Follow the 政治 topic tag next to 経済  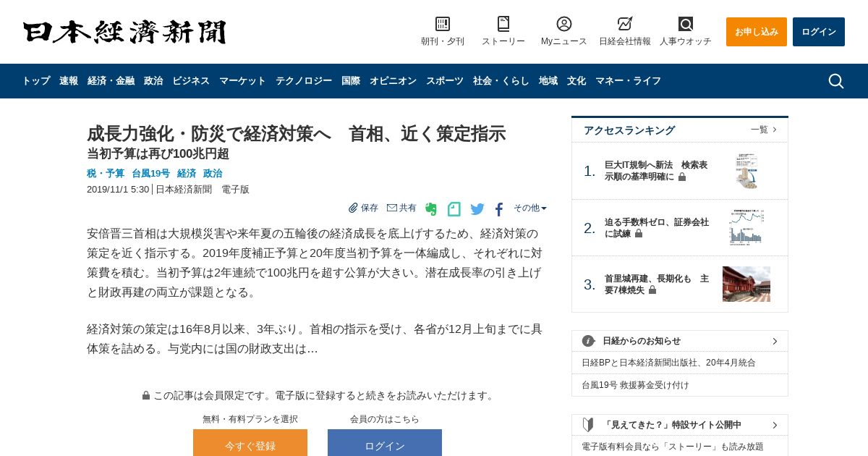[x=213, y=174]
